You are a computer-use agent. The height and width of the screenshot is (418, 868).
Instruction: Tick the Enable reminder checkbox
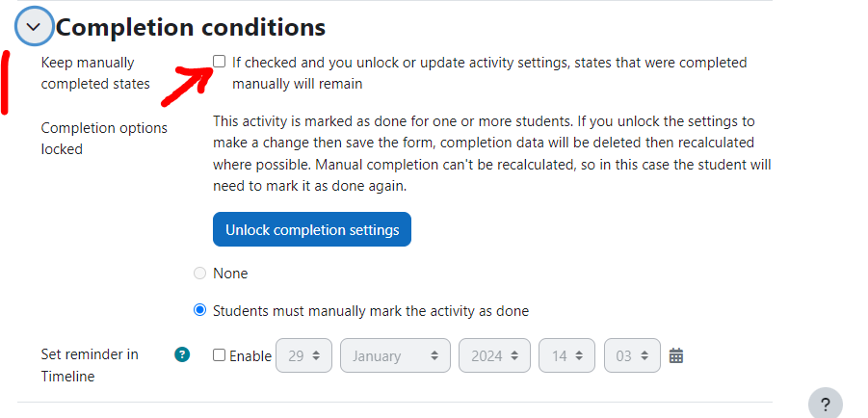[x=220, y=355]
